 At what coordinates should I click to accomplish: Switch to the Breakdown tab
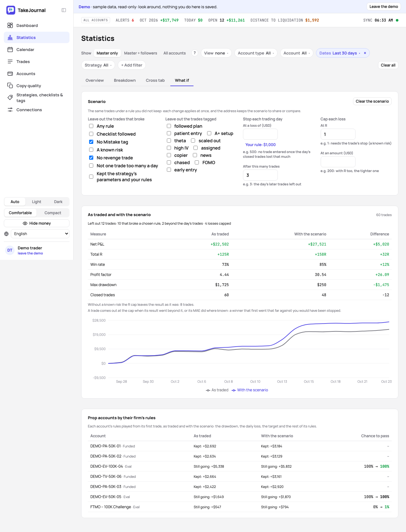point(125,80)
